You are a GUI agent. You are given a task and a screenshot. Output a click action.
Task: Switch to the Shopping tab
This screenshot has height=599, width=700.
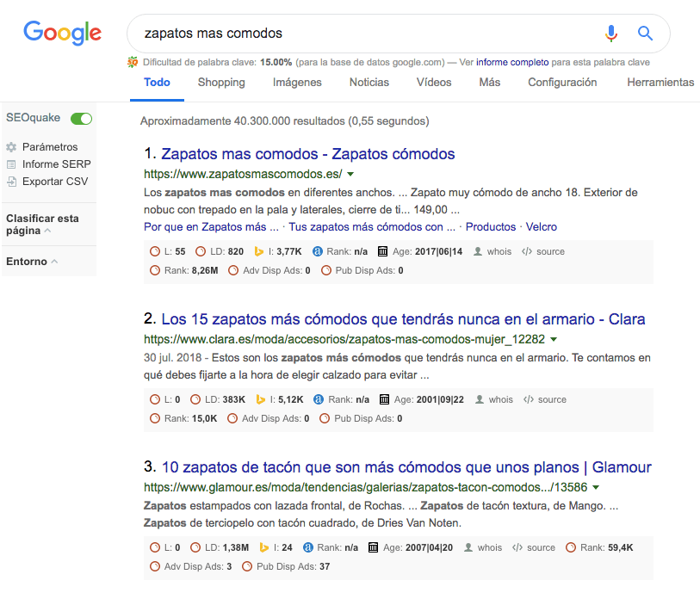221,82
